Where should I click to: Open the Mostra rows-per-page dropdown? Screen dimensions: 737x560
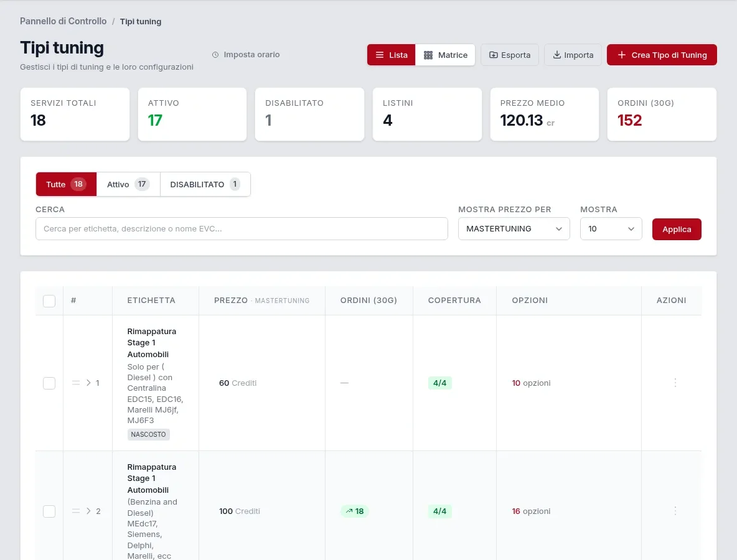[x=611, y=229]
